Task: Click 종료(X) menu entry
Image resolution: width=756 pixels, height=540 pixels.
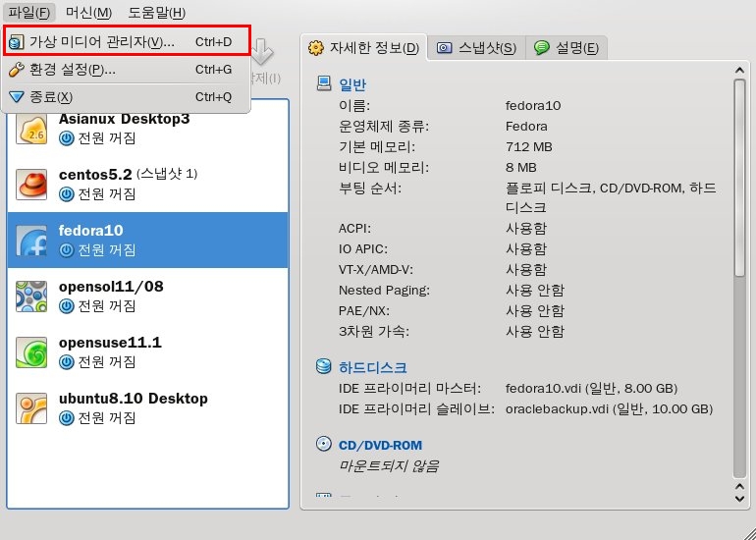Action: coord(127,97)
